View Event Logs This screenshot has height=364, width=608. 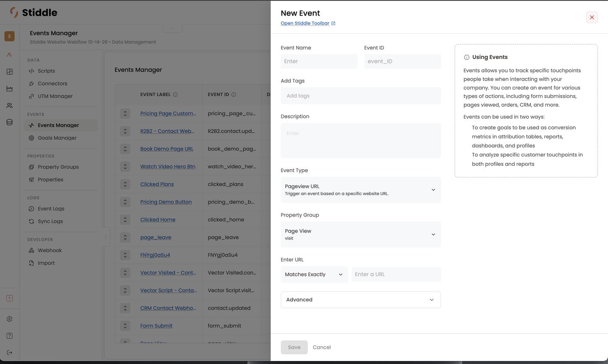[x=51, y=209]
